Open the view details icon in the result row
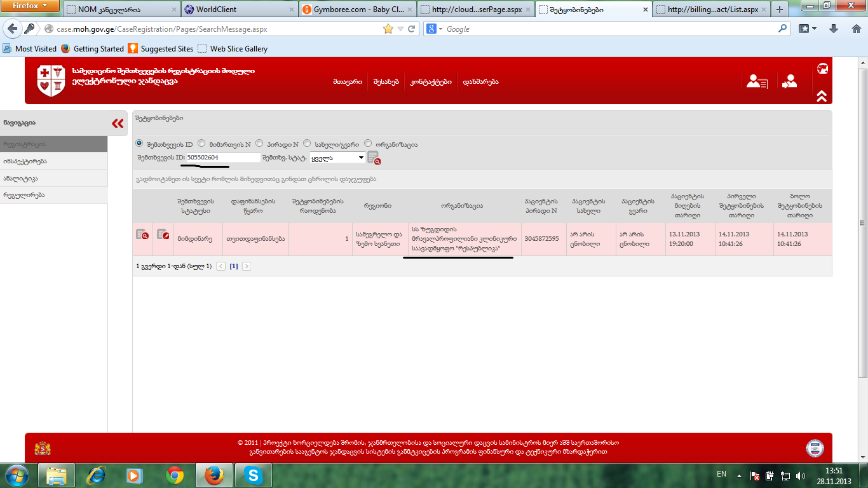This screenshot has height=488, width=868. 142,234
